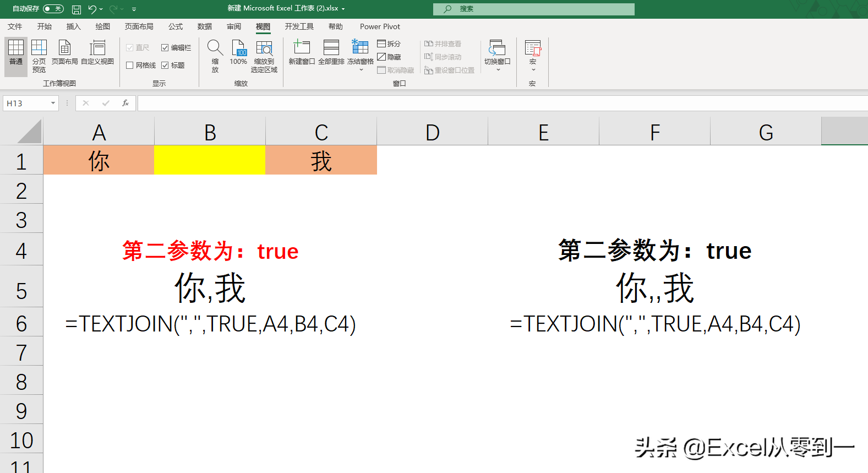This screenshot has height=473, width=868.
Task: Split the worksheet window
Action: pos(389,44)
